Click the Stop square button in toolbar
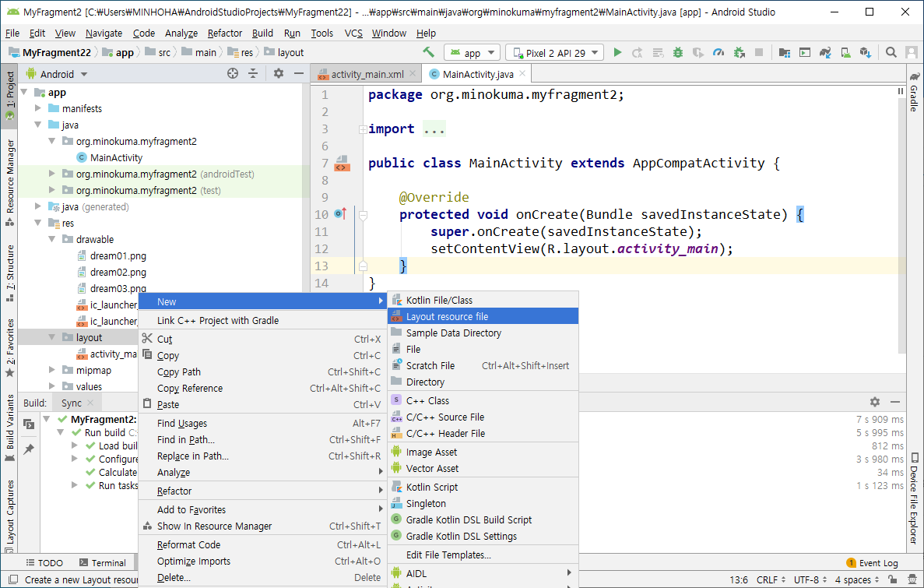 tap(759, 52)
